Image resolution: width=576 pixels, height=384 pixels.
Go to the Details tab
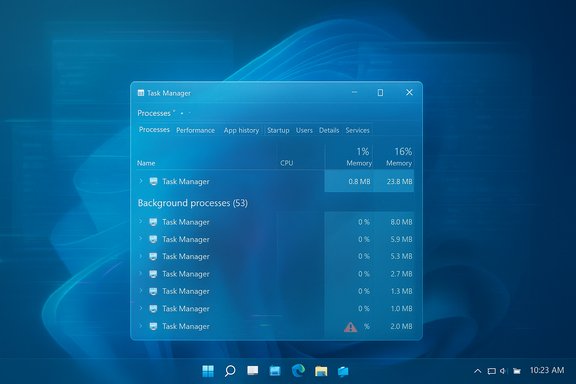pyautogui.click(x=329, y=130)
